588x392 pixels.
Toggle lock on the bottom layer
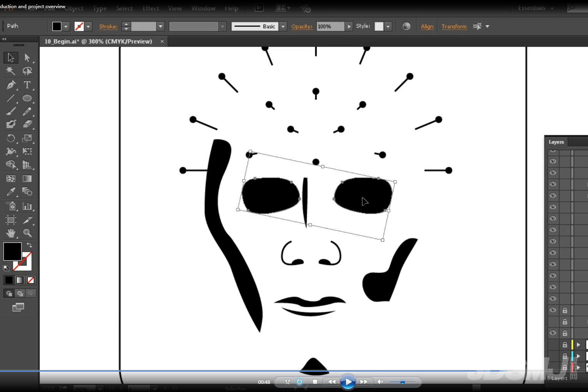(x=565, y=367)
